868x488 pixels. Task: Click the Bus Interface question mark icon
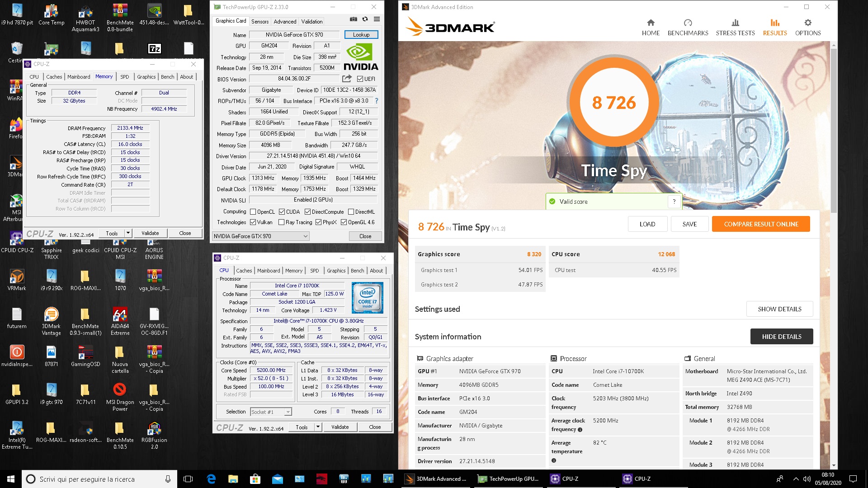coord(377,101)
